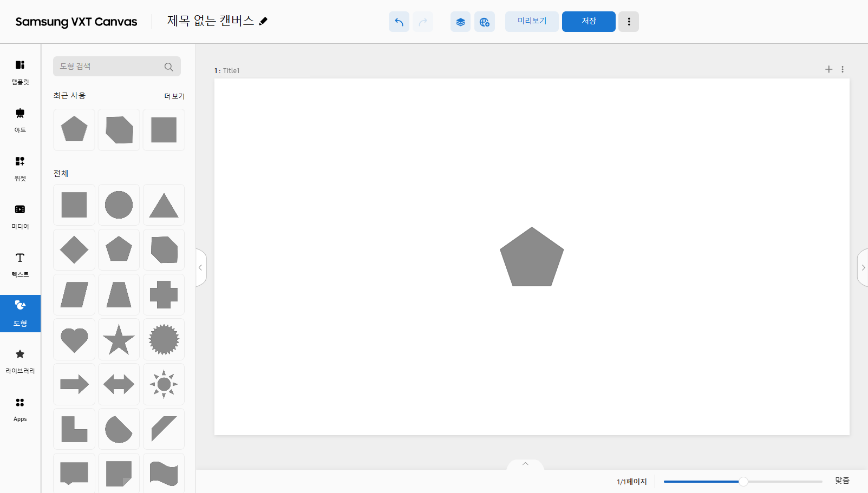This screenshot has height=493, width=868.
Task: Click the 저장 save button
Action: [x=589, y=22]
